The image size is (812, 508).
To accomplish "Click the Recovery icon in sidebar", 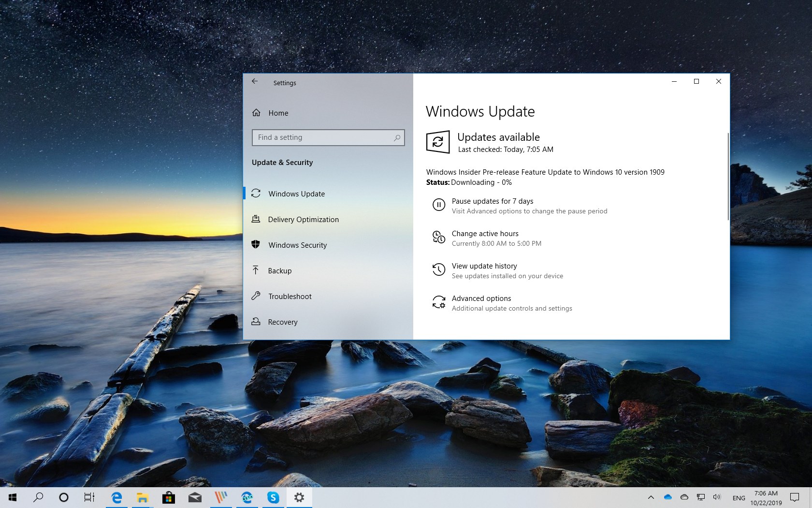I will (x=256, y=322).
